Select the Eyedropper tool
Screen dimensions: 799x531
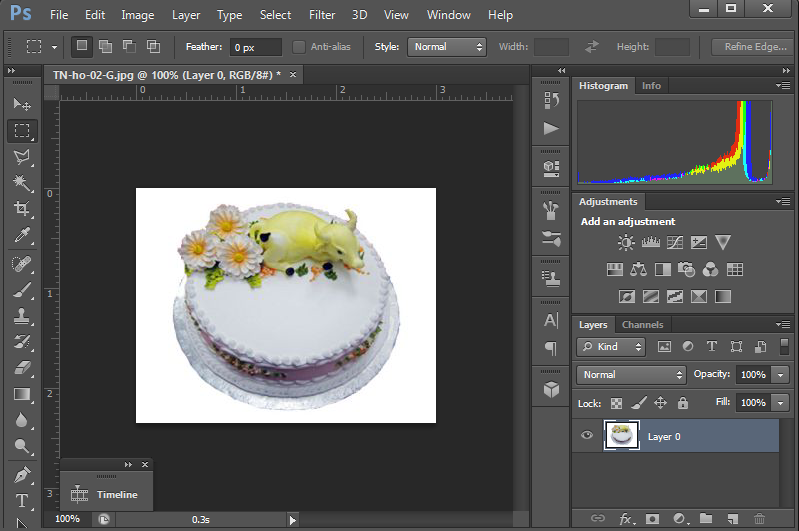pos(22,236)
